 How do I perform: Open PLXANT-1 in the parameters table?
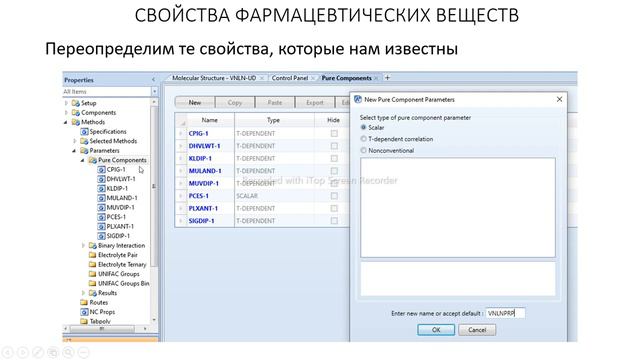click(203, 208)
